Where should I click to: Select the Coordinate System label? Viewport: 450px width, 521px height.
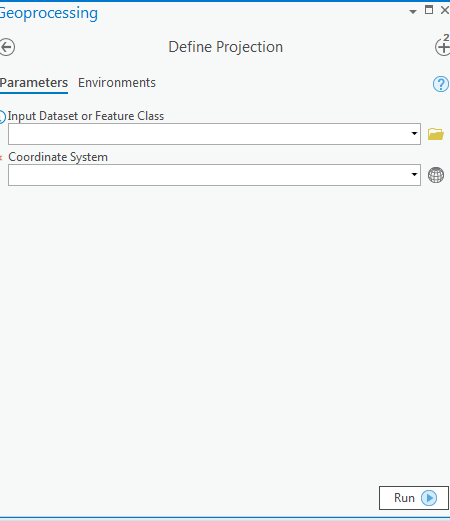point(58,157)
